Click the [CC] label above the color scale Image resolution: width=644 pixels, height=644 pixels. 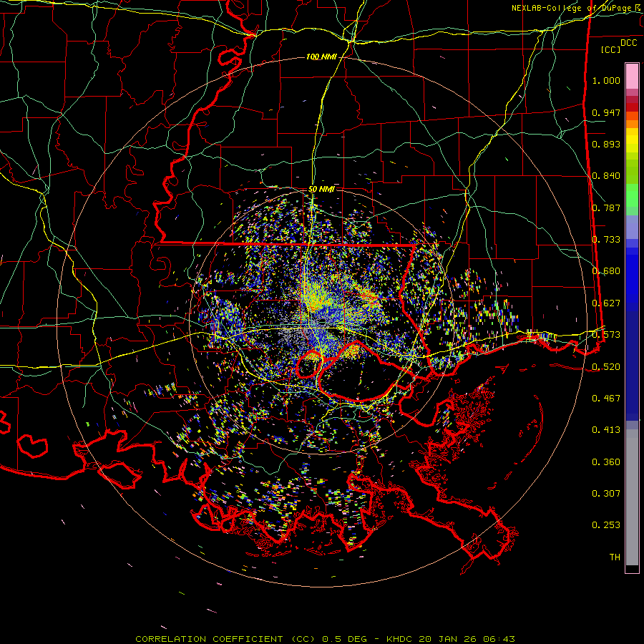point(610,49)
